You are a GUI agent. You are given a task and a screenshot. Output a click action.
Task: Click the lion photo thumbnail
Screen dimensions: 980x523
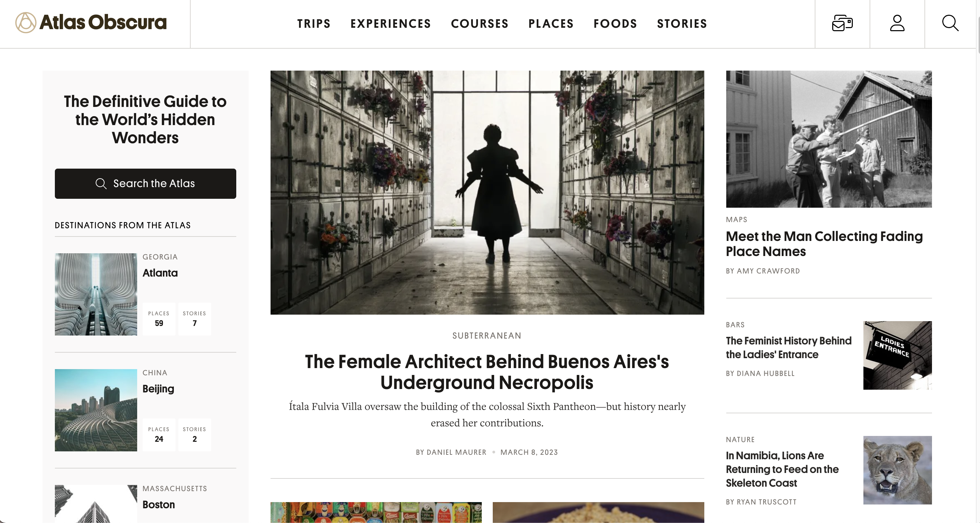tap(897, 470)
